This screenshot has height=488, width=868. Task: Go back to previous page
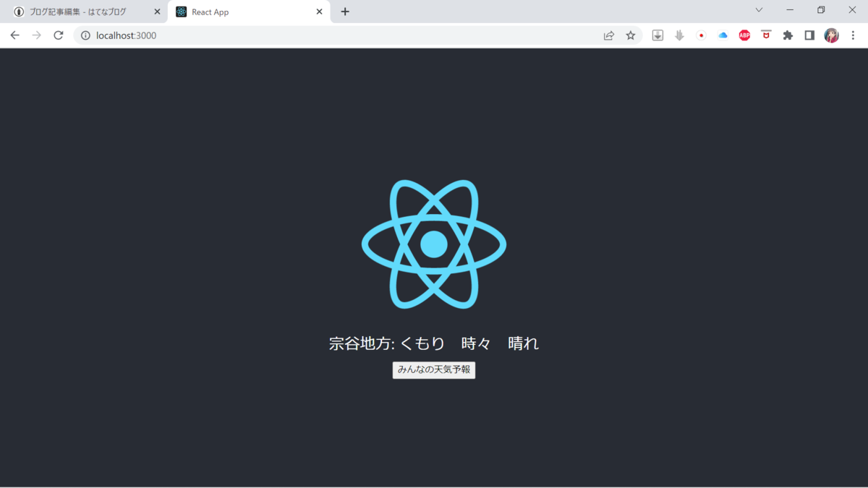pyautogui.click(x=14, y=35)
